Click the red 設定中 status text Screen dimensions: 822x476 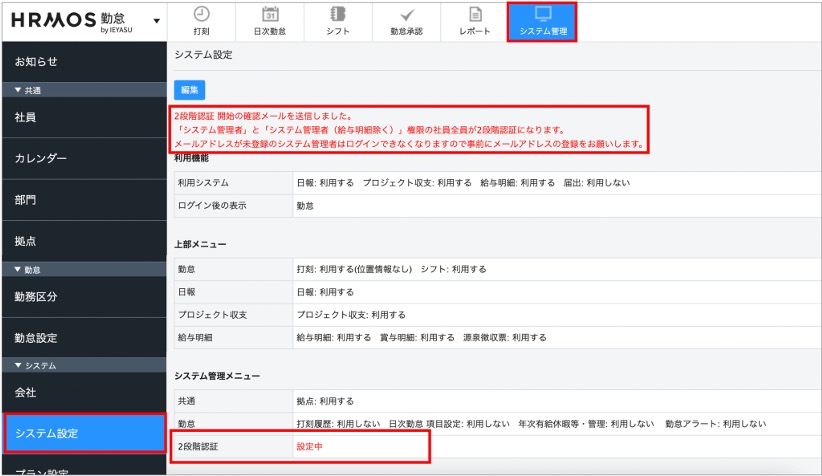point(310,447)
